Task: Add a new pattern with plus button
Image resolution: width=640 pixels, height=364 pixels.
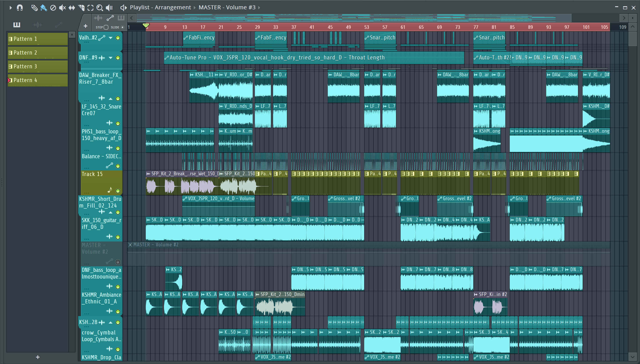Action: click(x=38, y=357)
